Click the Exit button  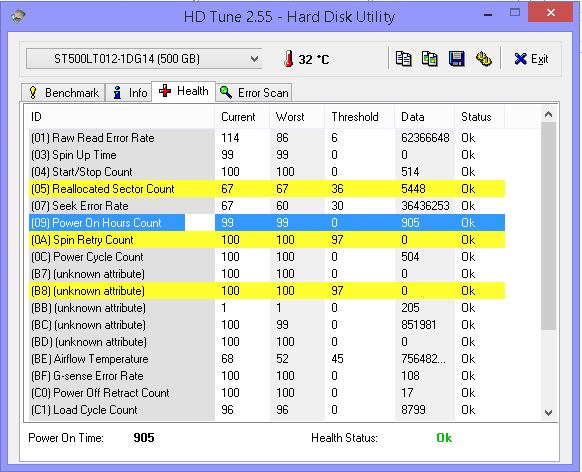click(531, 59)
